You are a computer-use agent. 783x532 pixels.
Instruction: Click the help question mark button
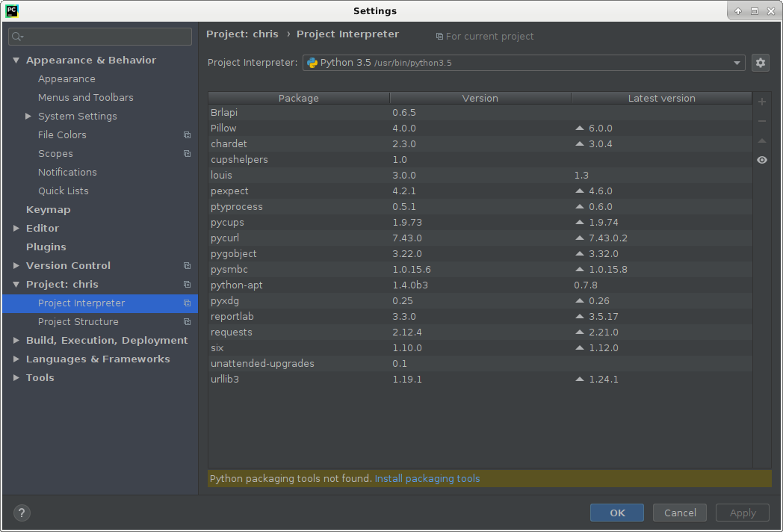coord(22,513)
